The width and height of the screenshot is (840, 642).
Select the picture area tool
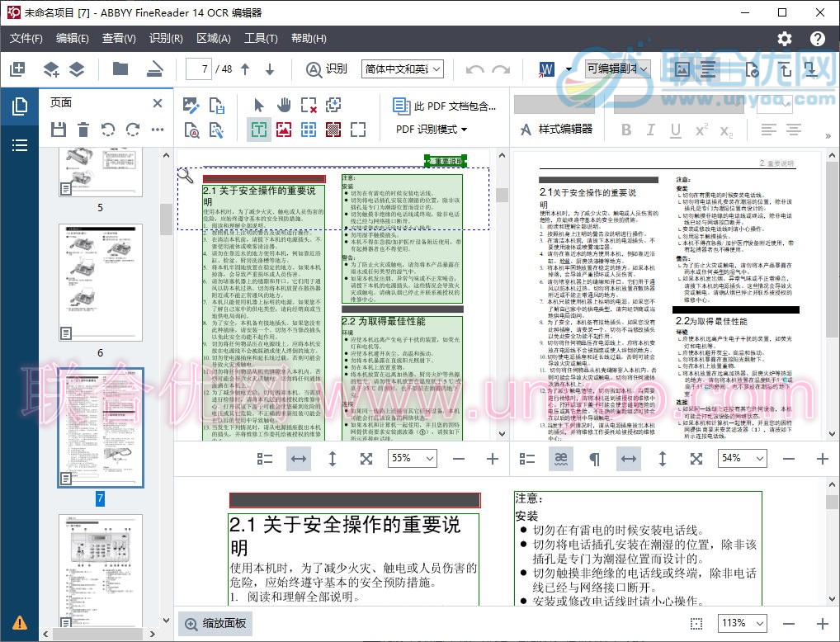(284, 130)
